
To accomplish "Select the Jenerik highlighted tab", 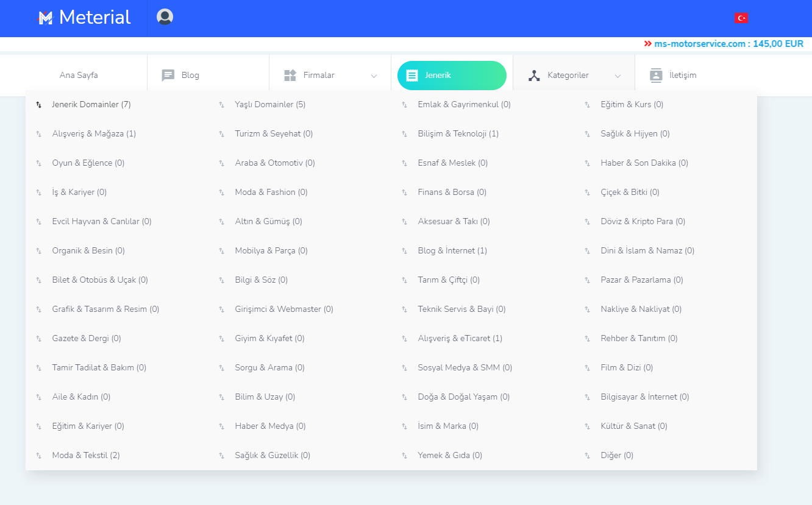I will click(452, 76).
